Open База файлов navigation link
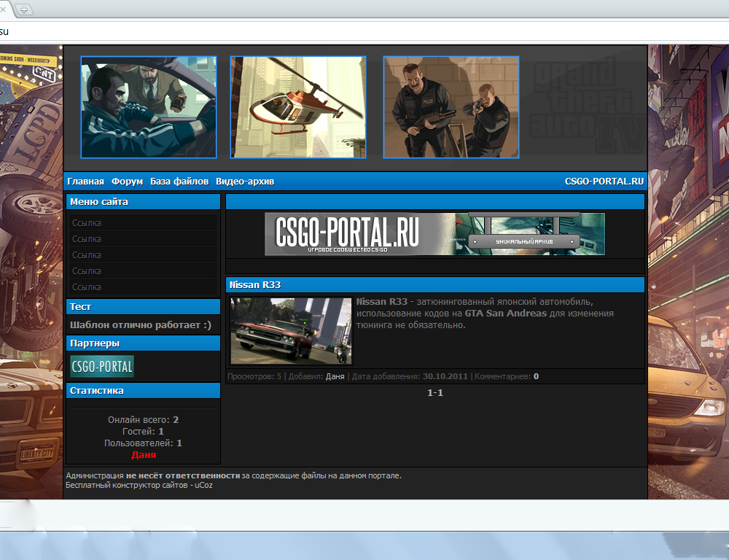The width and height of the screenshot is (729, 560). tap(179, 182)
